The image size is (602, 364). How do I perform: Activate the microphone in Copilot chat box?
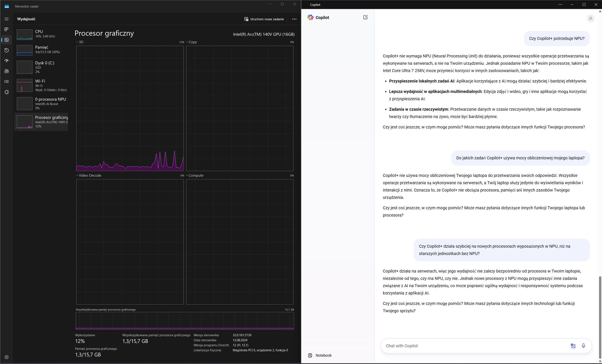(583, 346)
